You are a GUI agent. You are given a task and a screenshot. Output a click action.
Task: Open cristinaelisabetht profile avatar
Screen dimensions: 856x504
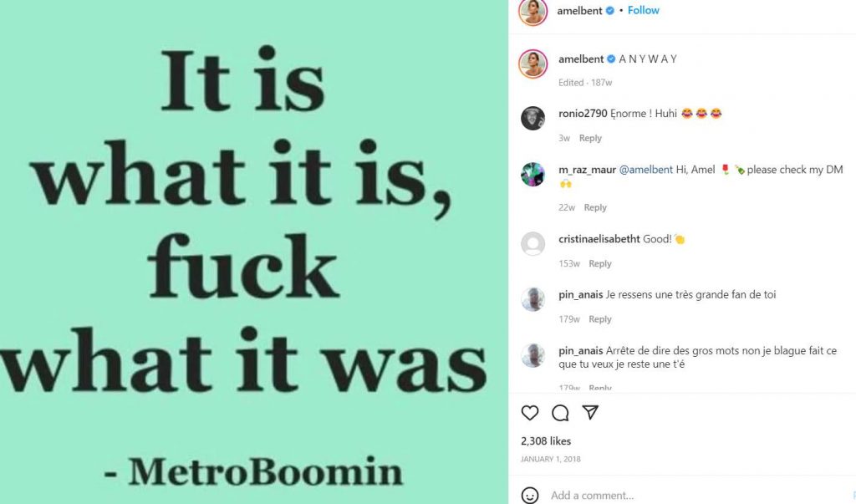tap(532, 243)
